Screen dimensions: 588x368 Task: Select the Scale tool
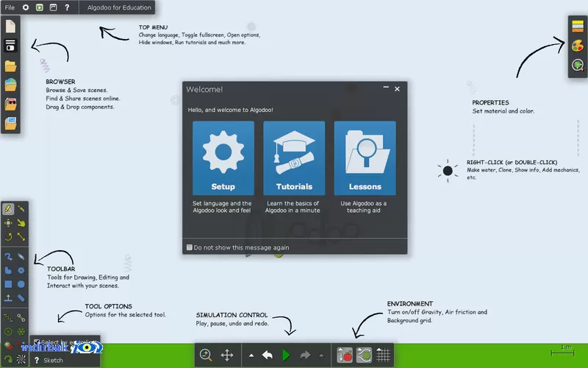coord(21,236)
